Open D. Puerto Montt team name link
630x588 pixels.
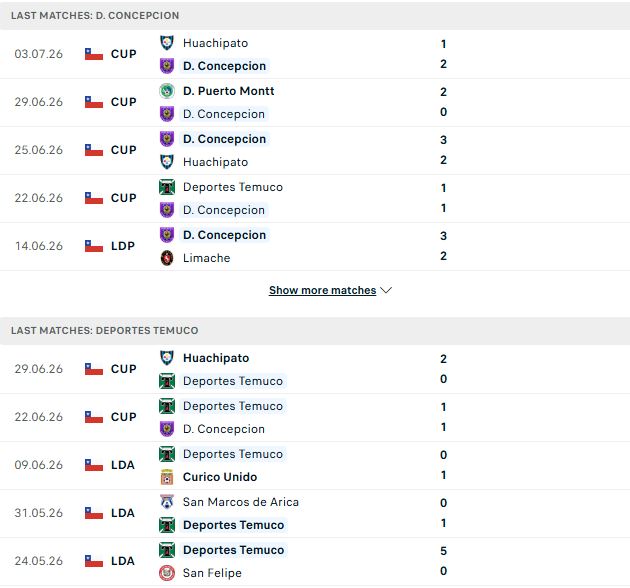[229, 91]
